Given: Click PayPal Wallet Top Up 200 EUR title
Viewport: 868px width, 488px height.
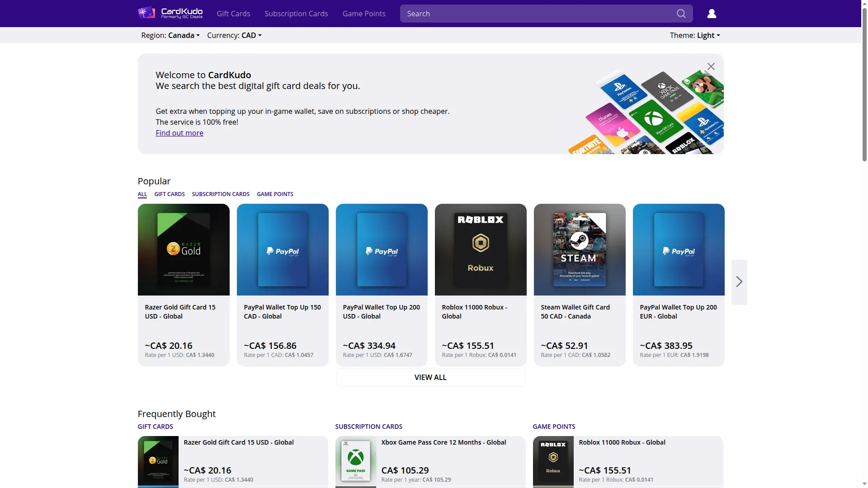Looking at the screenshot, I should (x=679, y=312).
